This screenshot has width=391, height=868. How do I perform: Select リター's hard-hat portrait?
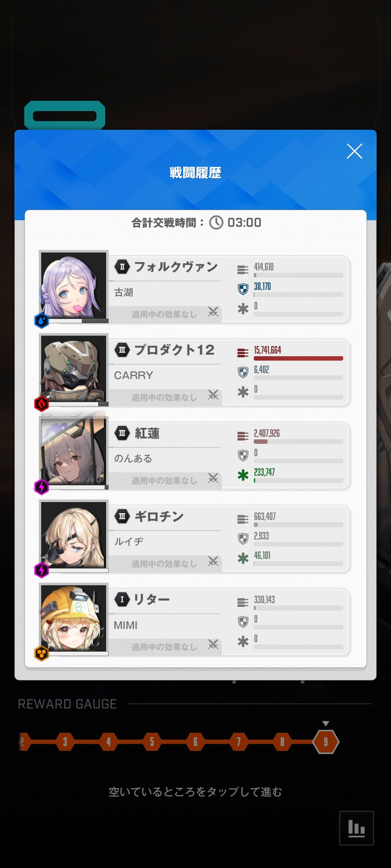[x=74, y=619]
